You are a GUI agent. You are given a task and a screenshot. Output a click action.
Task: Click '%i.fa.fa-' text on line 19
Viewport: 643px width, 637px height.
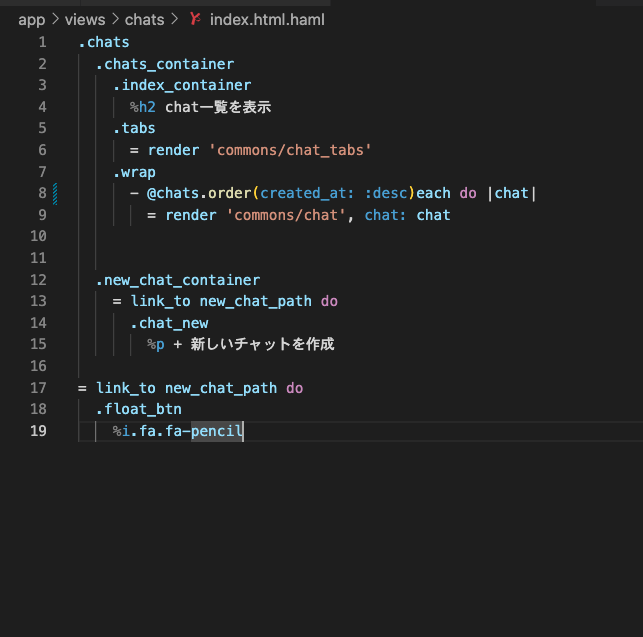pos(152,431)
